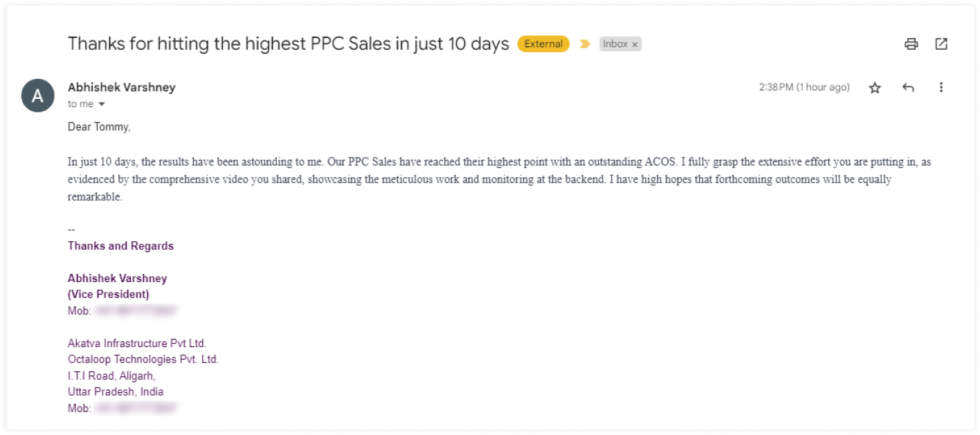
Task: Click the Inbox label tag
Action: pos(615,44)
